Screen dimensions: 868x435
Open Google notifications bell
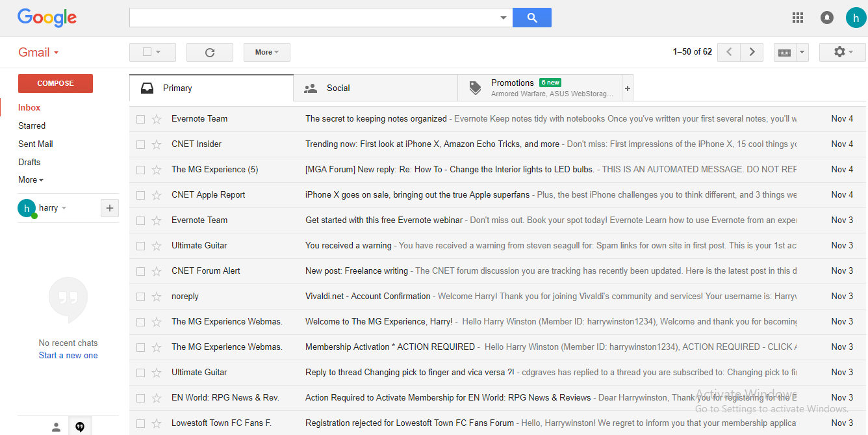click(x=827, y=18)
